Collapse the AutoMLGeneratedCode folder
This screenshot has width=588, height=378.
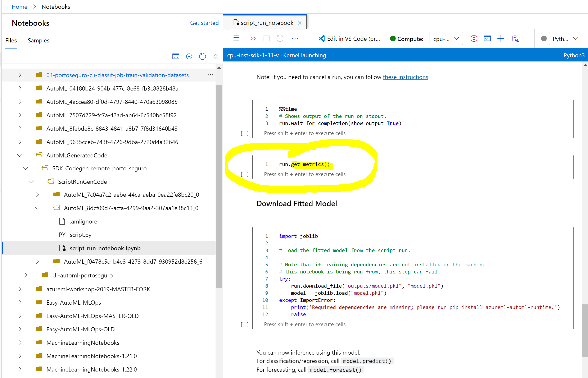[20, 155]
